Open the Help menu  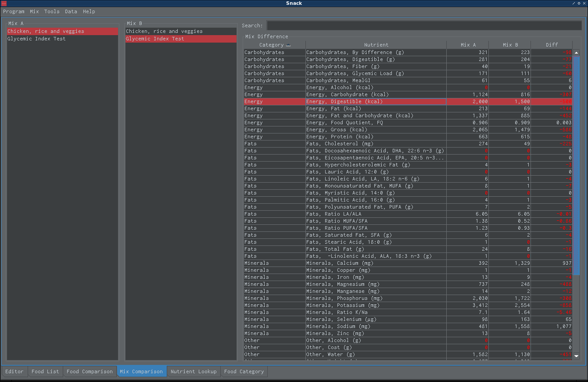click(x=89, y=11)
